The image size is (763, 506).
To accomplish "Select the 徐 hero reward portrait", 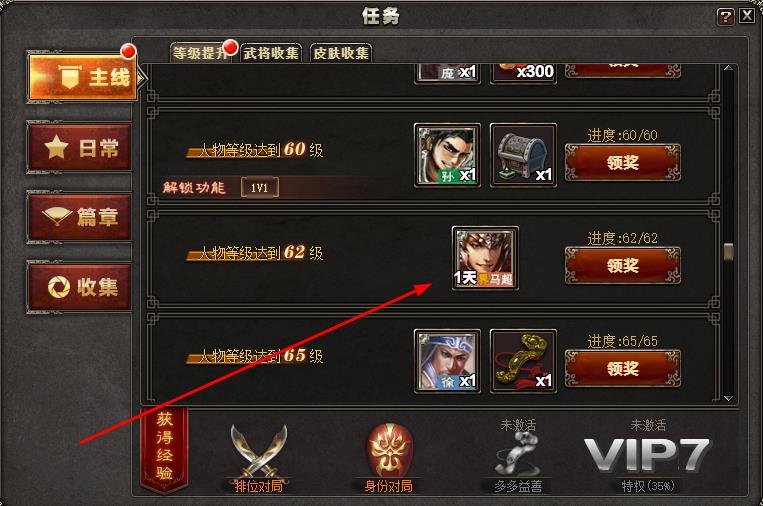I will [x=447, y=361].
